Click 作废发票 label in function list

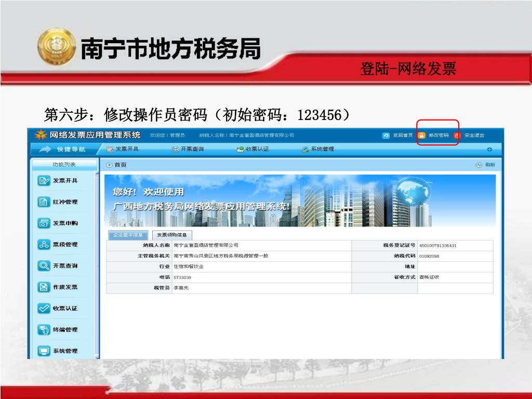[65, 287]
